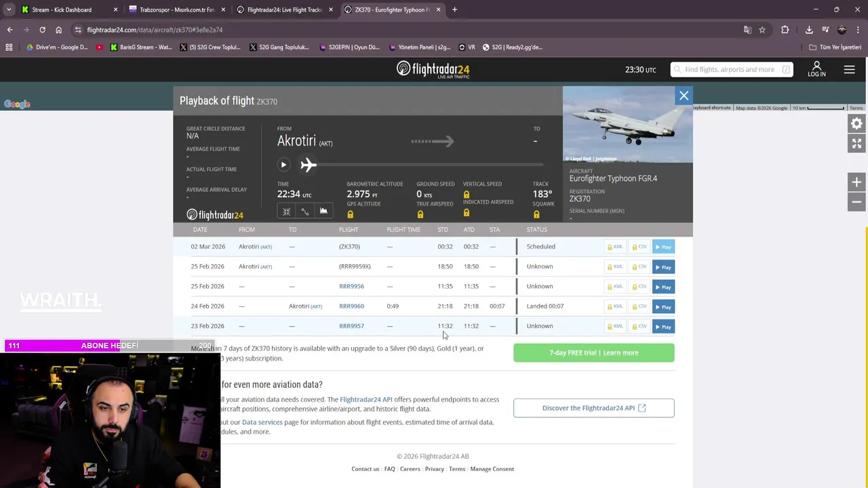The width and height of the screenshot is (868, 488).
Task: Click the Flightradar24 header logo
Action: tap(433, 69)
